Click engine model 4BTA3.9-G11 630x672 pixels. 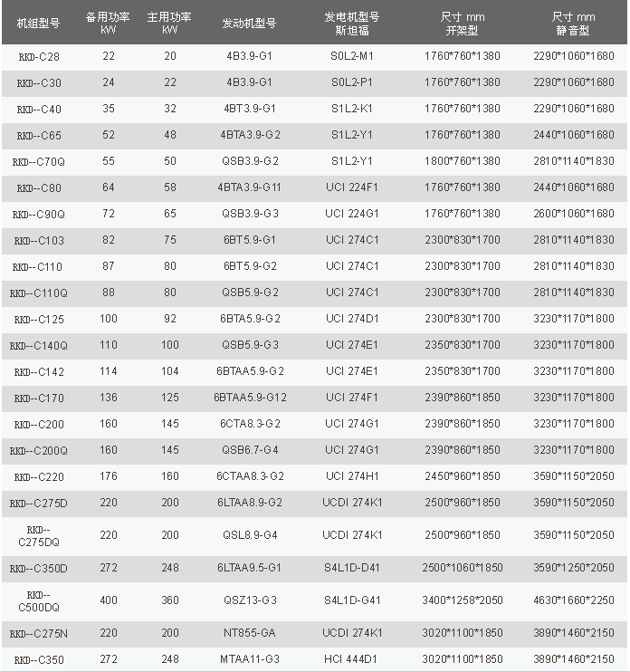point(250,187)
